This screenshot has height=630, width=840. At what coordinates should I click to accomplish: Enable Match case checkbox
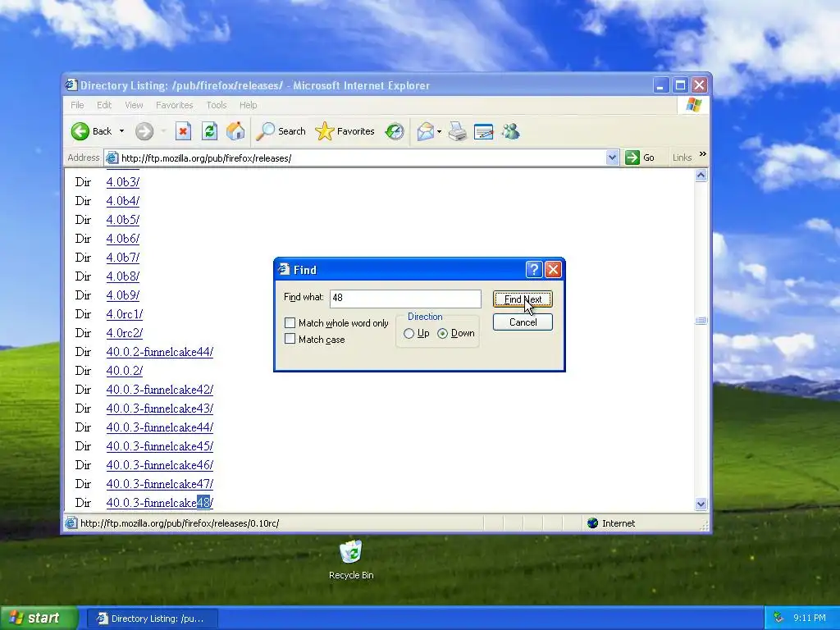click(x=290, y=339)
